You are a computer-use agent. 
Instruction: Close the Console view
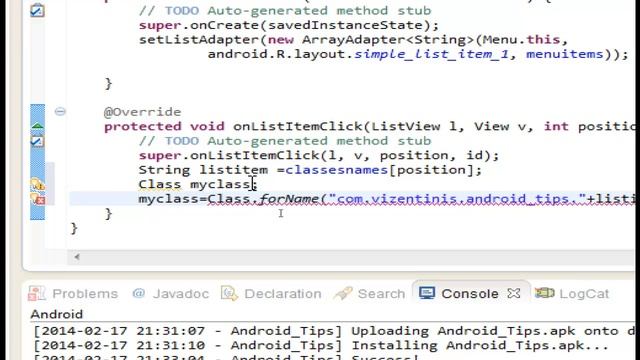[x=514, y=293]
